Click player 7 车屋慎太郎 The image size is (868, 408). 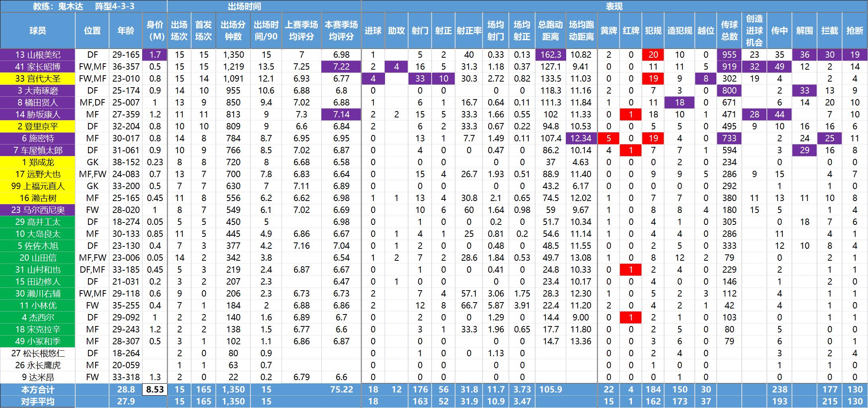[38, 150]
